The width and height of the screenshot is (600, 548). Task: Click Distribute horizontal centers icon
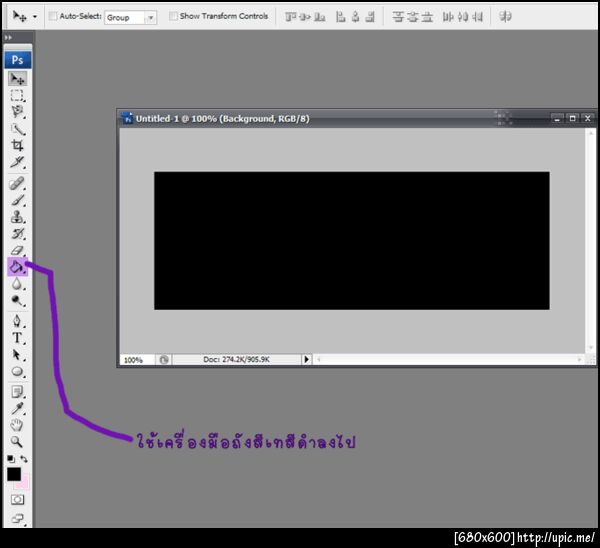463,17
